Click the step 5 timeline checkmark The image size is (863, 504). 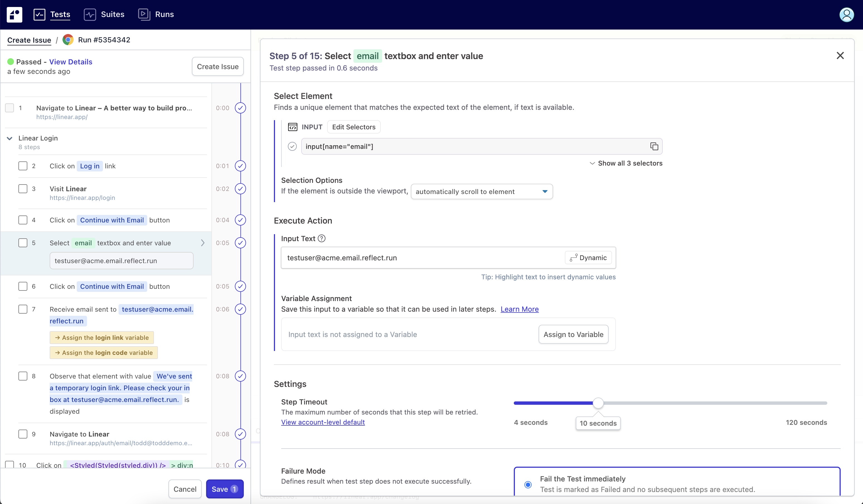[x=240, y=243]
